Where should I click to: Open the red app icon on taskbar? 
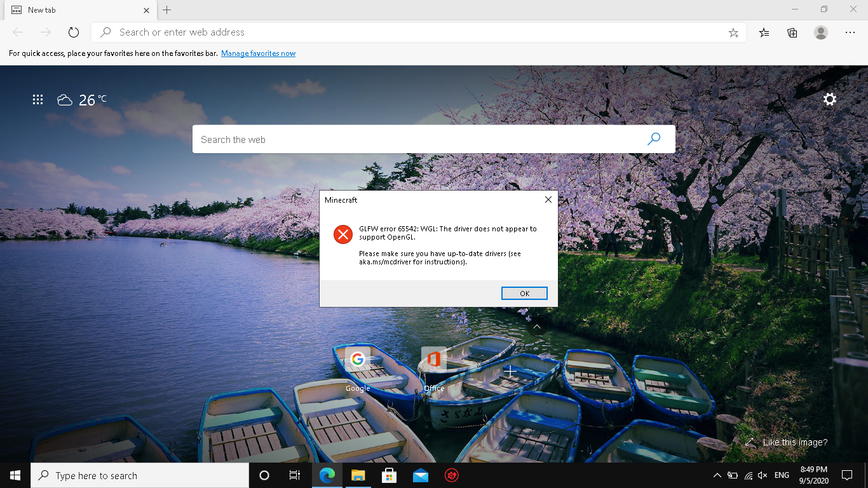coord(451,475)
